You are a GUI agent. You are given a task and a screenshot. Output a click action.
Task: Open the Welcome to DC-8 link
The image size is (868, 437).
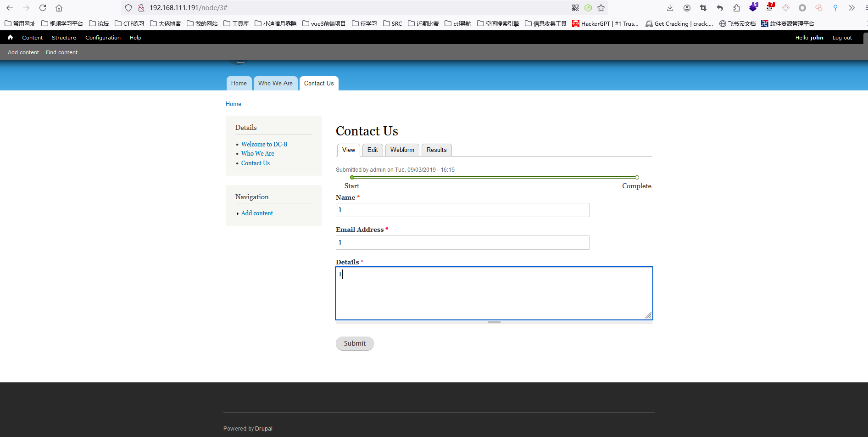264,144
